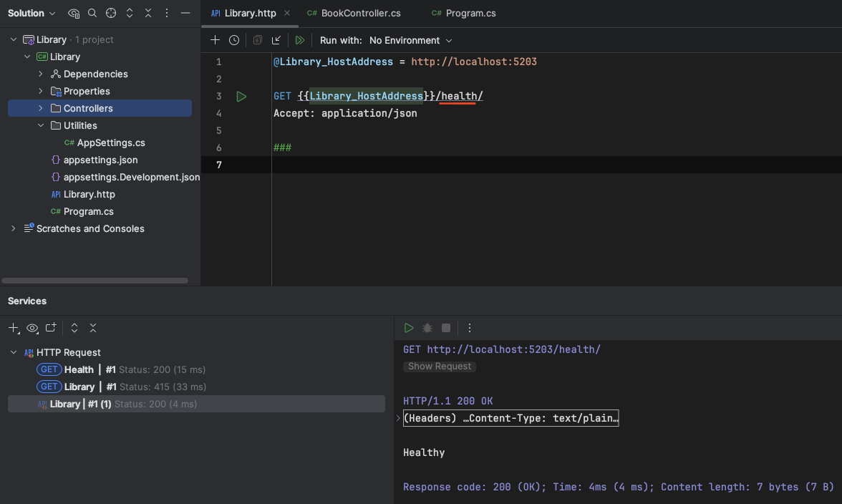This screenshot has width=842, height=504.
Task: Click the Solution panel horizontal scrollbar
Action: (95, 281)
